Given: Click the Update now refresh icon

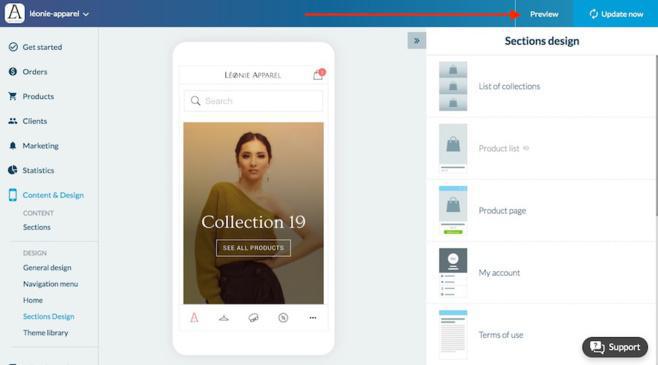Looking at the screenshot, I should (x=593, y=14).
